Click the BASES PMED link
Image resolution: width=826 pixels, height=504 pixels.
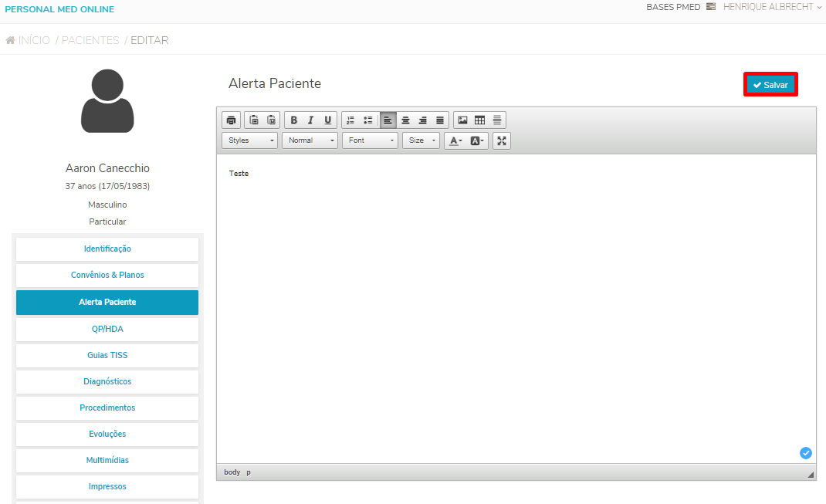click(673, 7)
